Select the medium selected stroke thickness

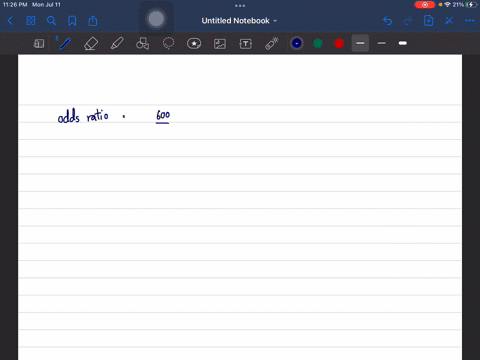[360, 43]
